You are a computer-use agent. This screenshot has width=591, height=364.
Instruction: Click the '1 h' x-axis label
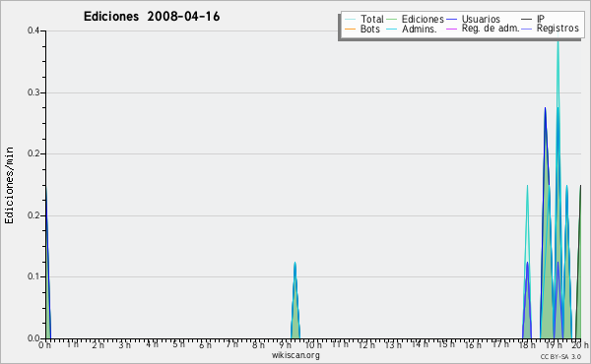(73, 344)
